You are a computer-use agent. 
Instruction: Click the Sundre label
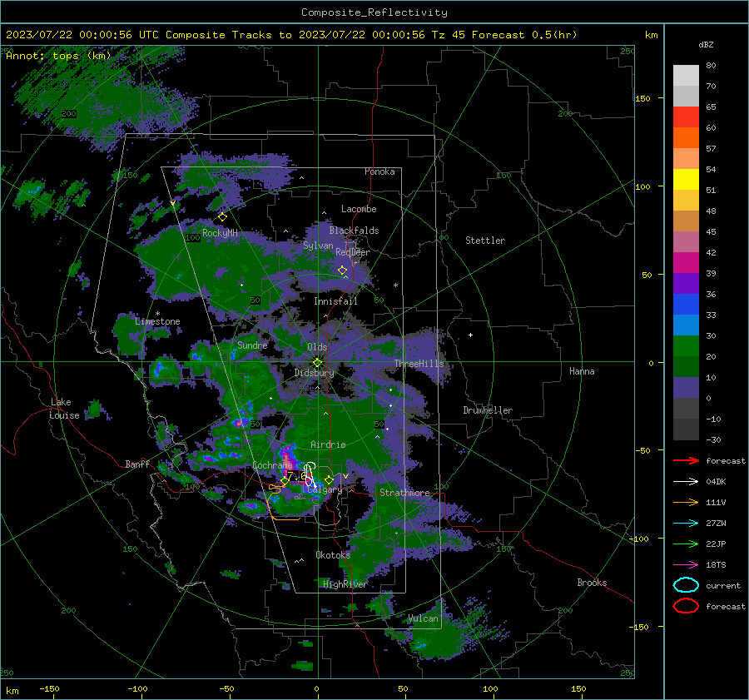click(252, 345)
